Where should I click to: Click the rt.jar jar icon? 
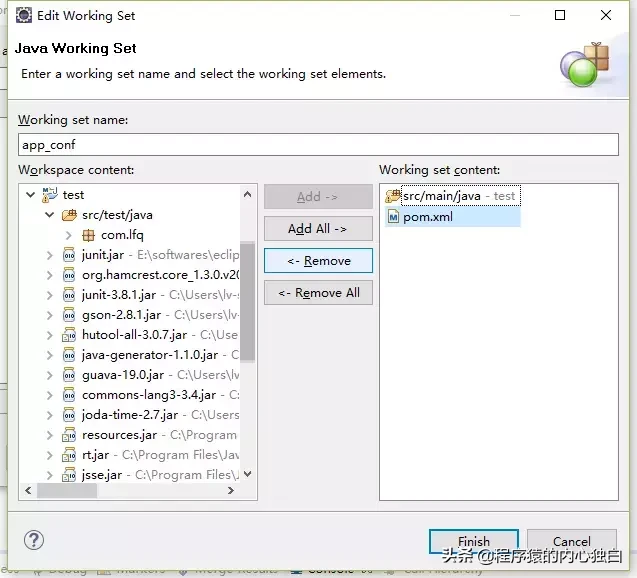(69, 455)
